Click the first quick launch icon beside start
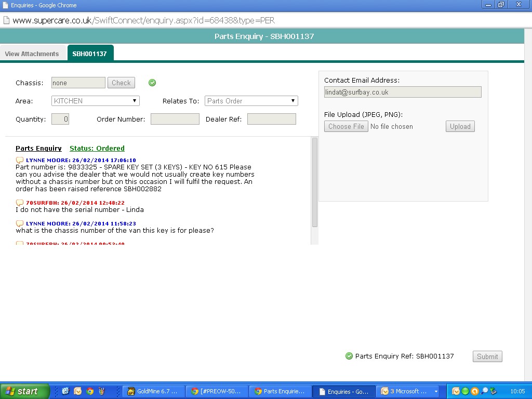The width and height of the screenshot is (532, 399). [65, 391]
